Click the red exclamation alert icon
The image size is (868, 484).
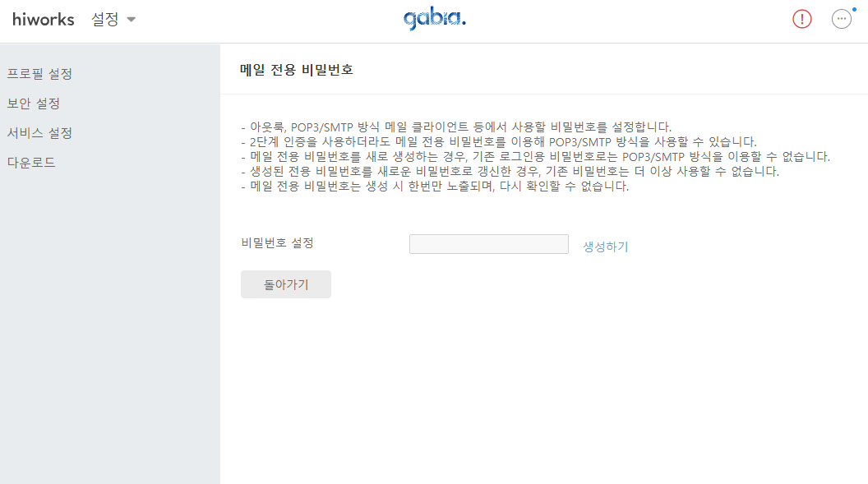pyautogui.click(x=801, y=20)
